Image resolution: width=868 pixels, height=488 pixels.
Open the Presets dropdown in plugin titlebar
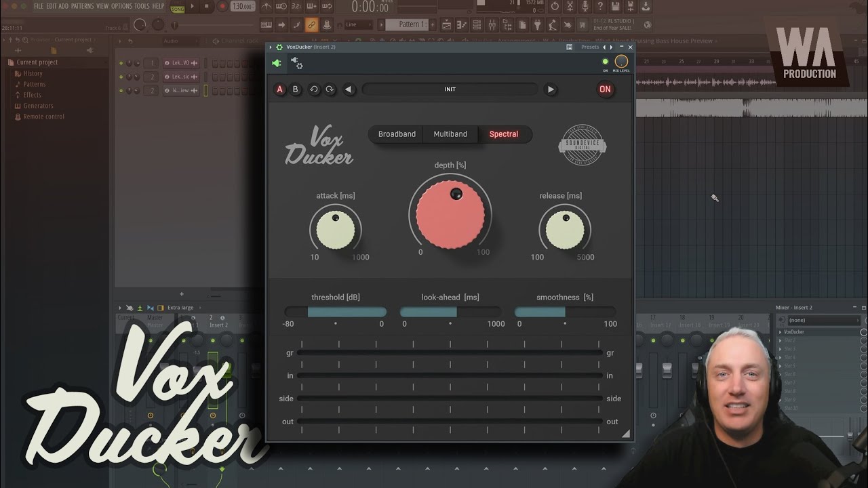[x=590, y=47]
